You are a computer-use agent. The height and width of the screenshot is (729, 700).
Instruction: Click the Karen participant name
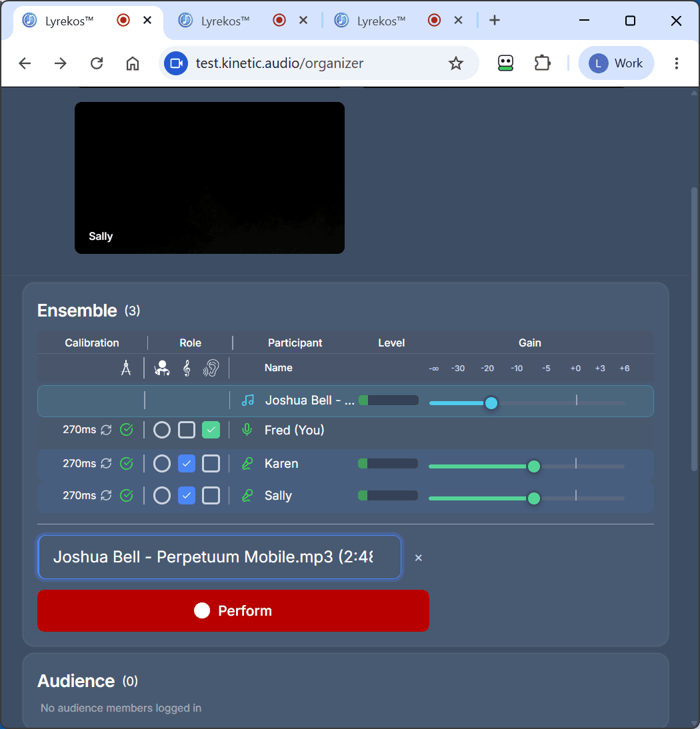pyautogui.click(x=281, y=464)
